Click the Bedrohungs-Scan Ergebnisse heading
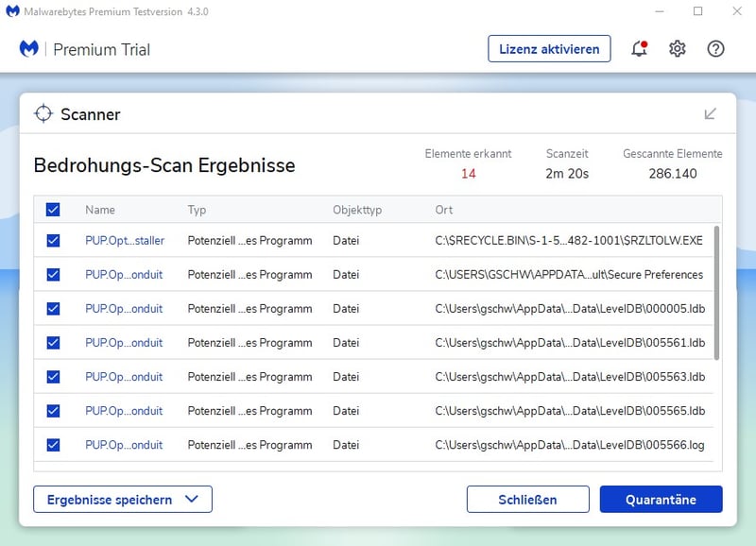The image size is (756, 546). tap(164, 165)
